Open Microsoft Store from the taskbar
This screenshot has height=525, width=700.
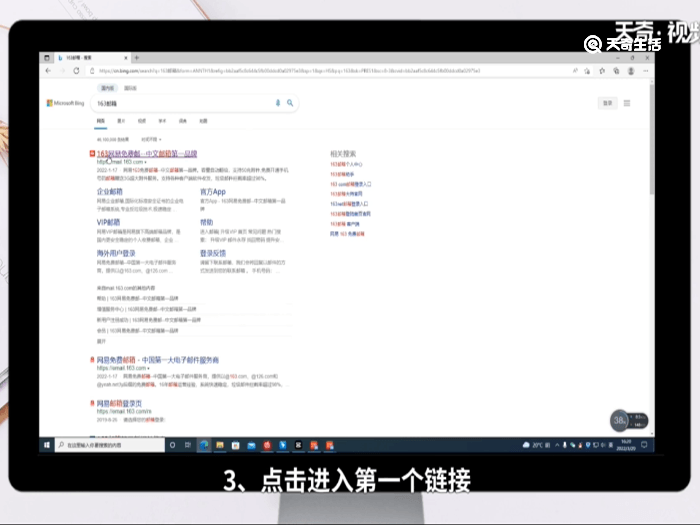coord(236,445)
